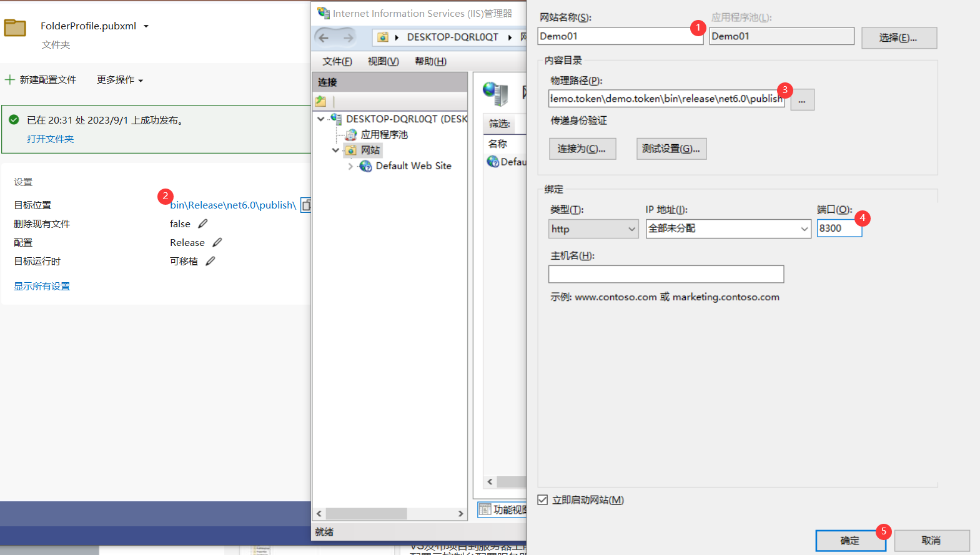Image resolution: width=980 pixels, height=555 pixels.
Task: Click the 网站名称 field containing Demo01
Action: pyautogui.click(x=620, y=36)
